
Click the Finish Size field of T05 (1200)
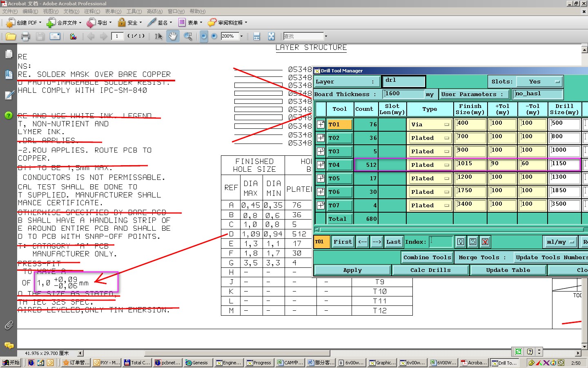(x=470, y=178)
